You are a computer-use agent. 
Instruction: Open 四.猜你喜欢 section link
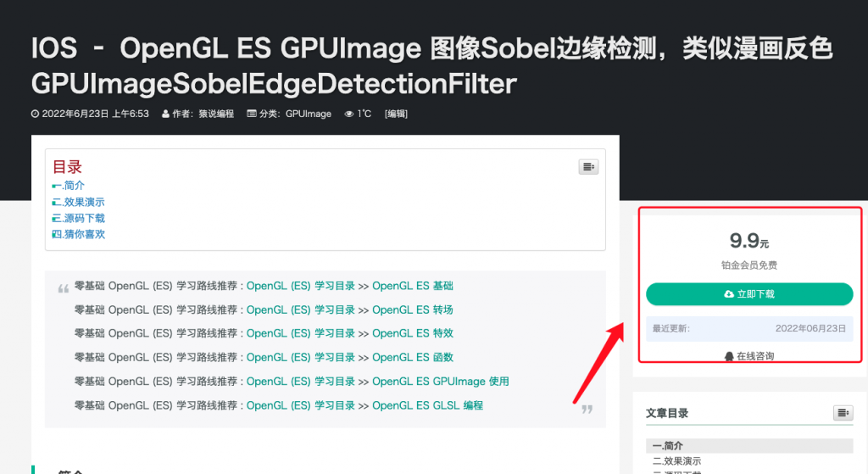pos(78,234)
